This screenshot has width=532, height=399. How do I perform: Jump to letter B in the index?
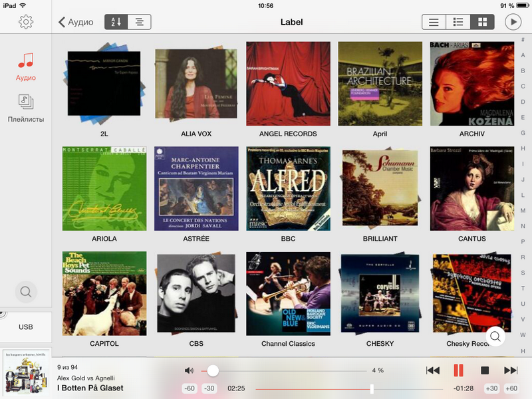pos(523,71)
